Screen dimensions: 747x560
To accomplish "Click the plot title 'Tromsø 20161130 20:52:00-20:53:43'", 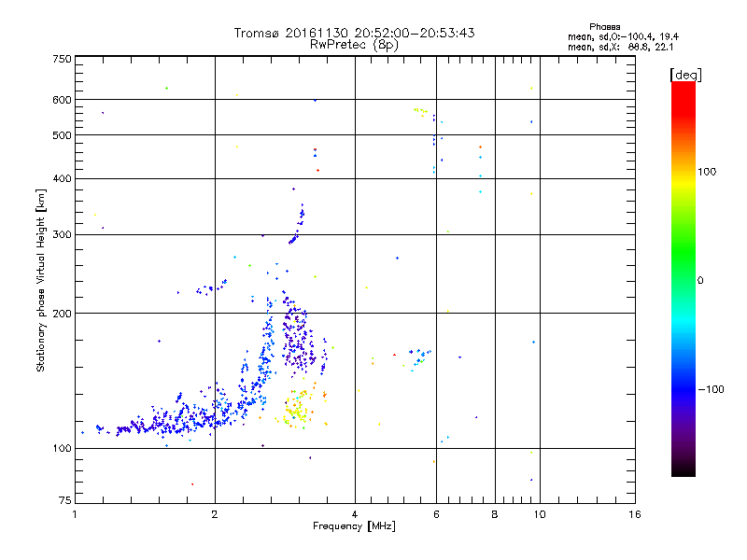I will (x=354, y=33).
